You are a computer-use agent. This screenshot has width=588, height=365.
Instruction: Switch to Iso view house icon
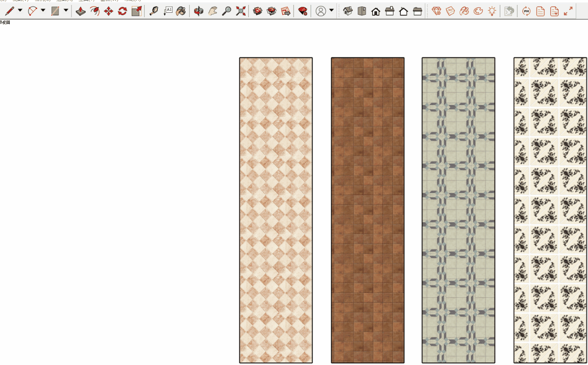pyautogui.click(x=348, y=11)
